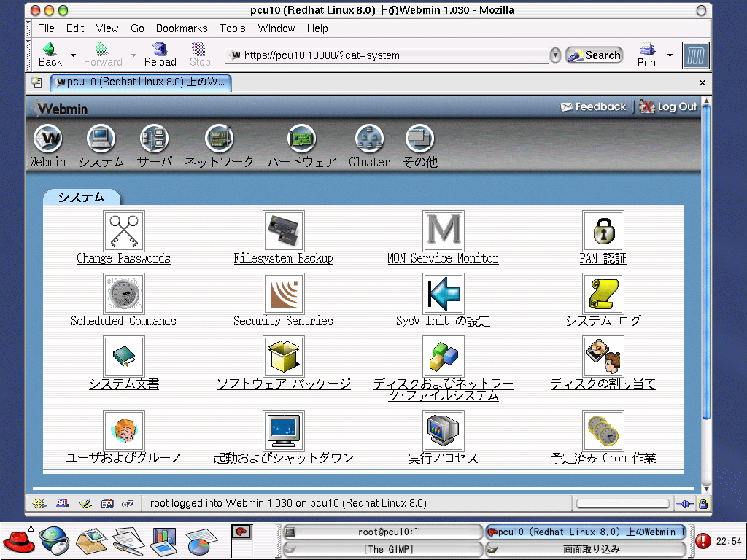Open the system documentation book icon
This screenshot has width=747, height=560.
(x=124, y=356)
